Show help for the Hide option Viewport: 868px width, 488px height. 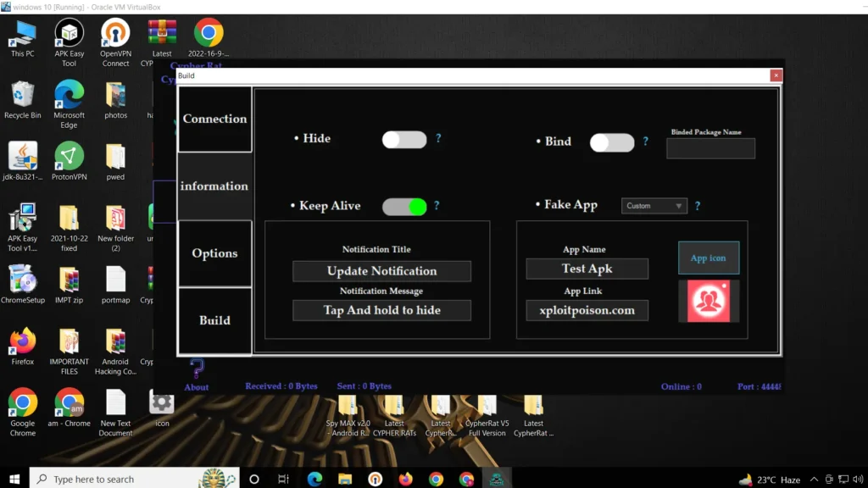pyautogui.click(x=438, y=138)
